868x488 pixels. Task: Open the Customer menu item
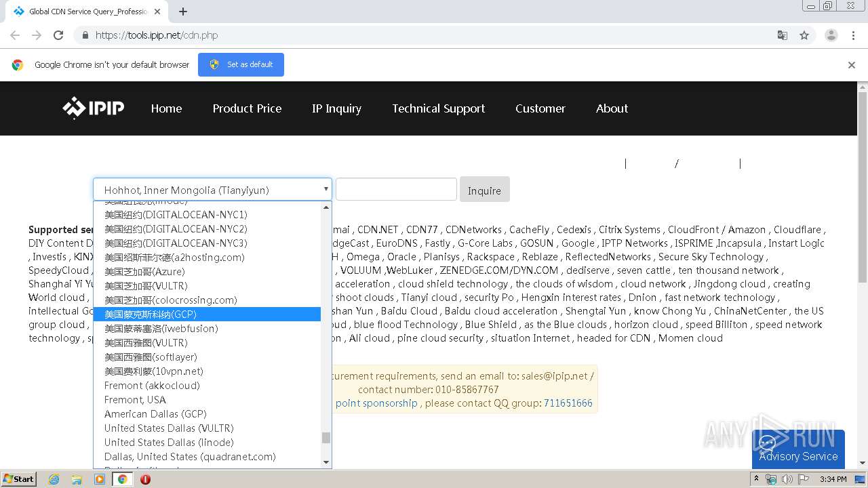point(540,108)
